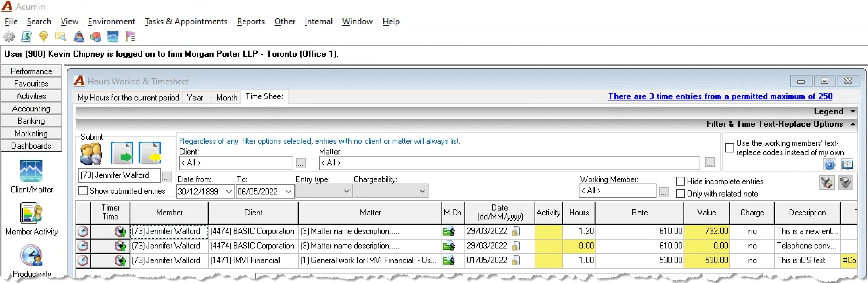Tick the Show submitted entries checkbox
Viewport: 868px width, 283px height.
pos(83,191)
